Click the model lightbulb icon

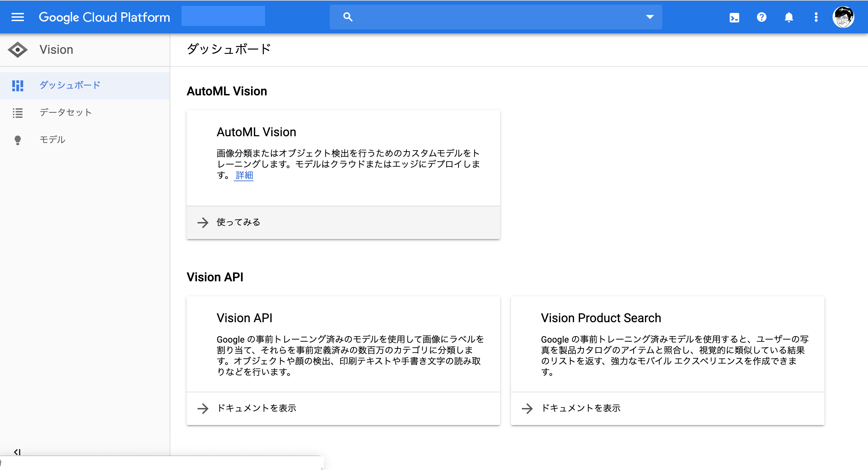point(18,140)
